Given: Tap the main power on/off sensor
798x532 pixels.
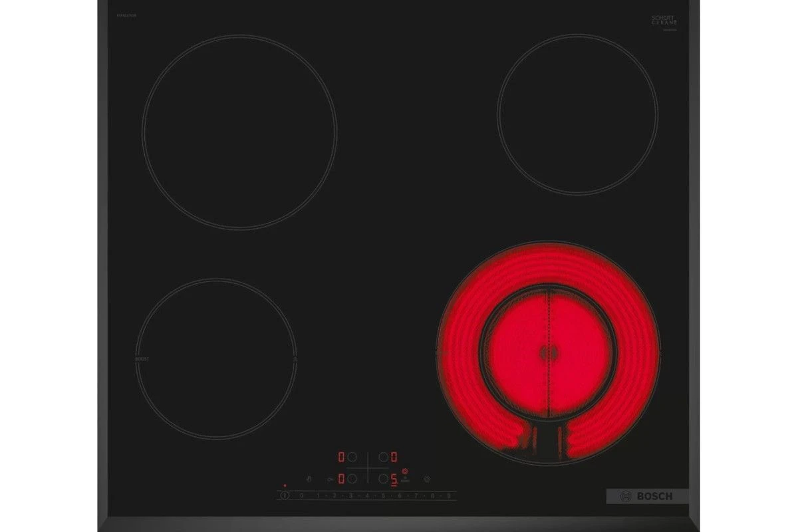Looking at the screenshot, I should [x=285, y=495].
